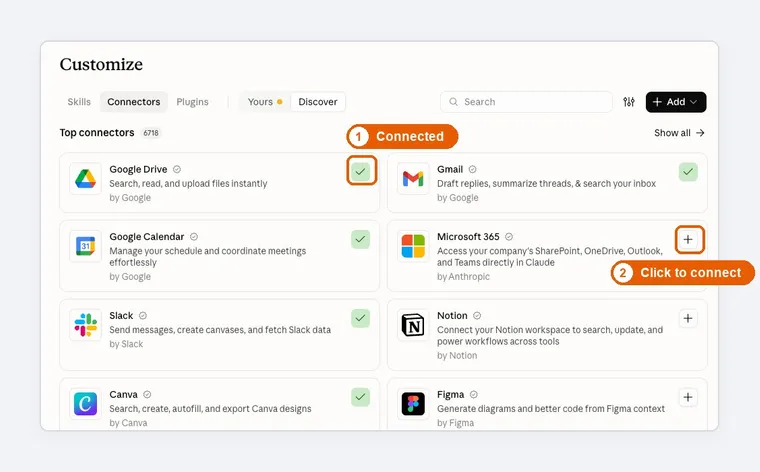Viewport: 760px width, 472px height.
Task: Click 'Generate diagrams and better code' description
Action: pyautogui.click(x=551, y=409)
